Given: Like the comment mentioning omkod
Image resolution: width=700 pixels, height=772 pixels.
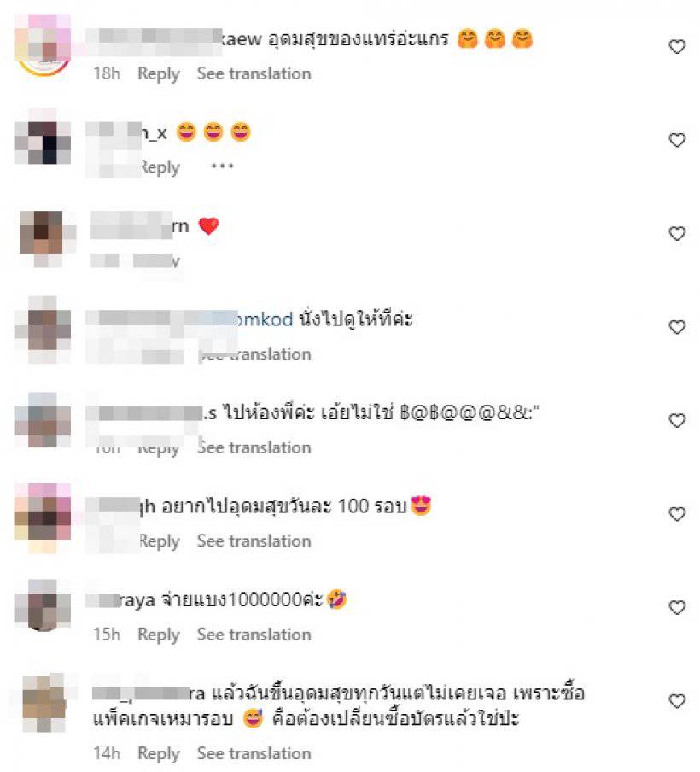Looking at the screenshot, I should (x=677, y=327).
